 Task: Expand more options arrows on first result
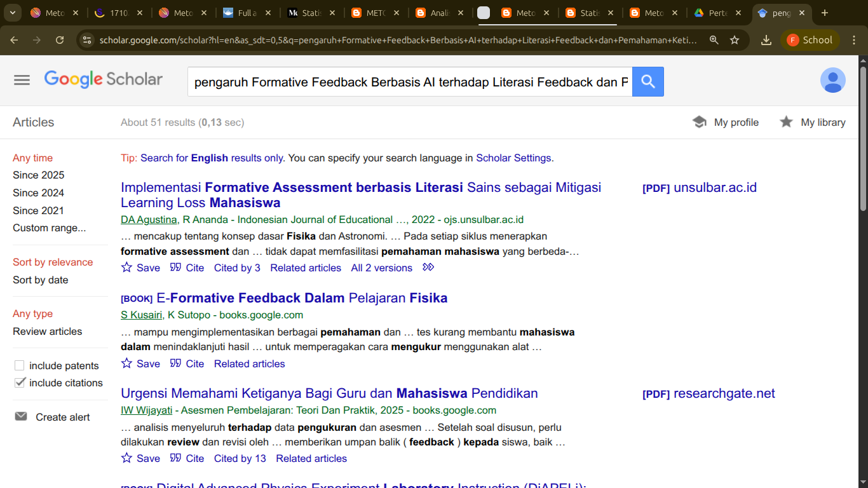(x=428, y=268)
